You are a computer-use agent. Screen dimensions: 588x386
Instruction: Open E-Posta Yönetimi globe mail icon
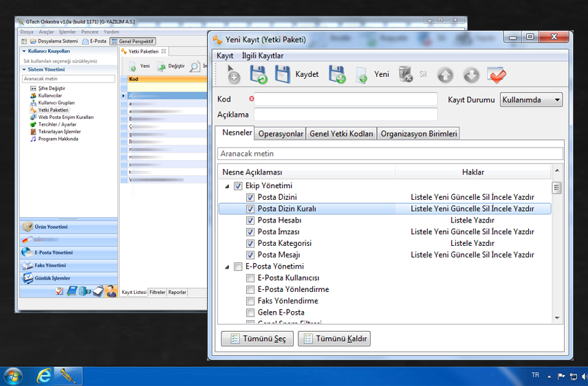coord(27,252)
